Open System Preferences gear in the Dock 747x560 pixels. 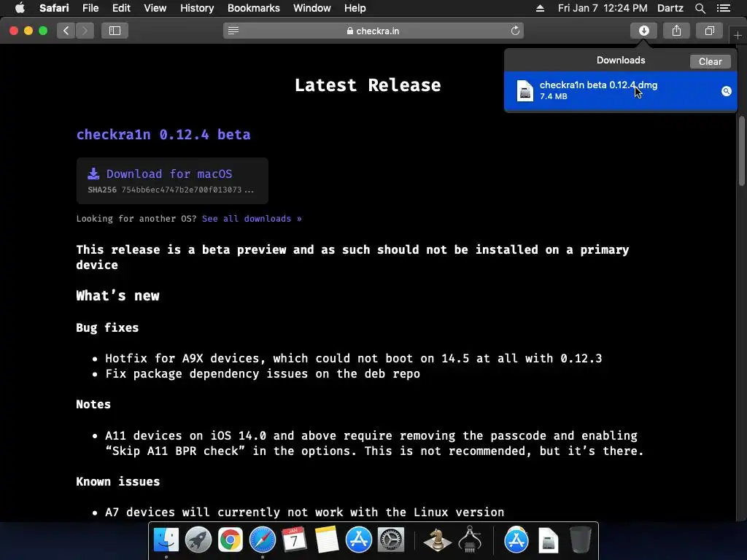(x=391, y=540)
